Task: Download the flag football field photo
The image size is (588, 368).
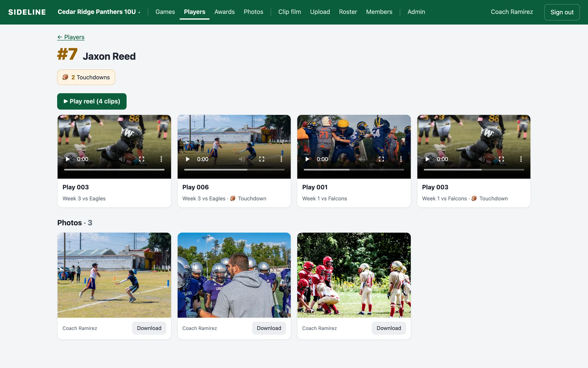Action: tap(149, 328)
